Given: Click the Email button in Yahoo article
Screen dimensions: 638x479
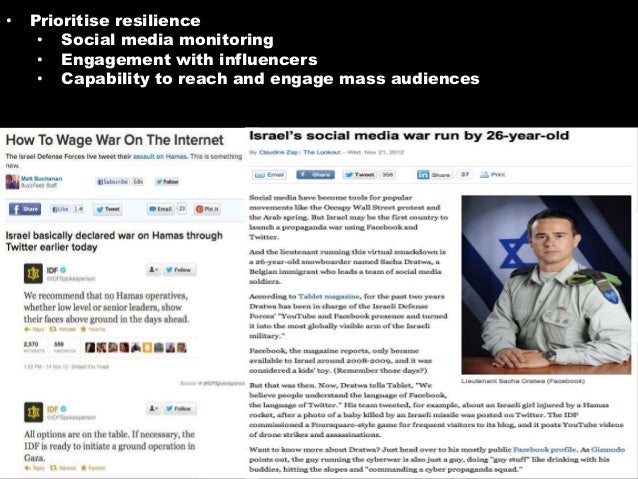Looking at the screenshot, I should (x=269, y=175).
